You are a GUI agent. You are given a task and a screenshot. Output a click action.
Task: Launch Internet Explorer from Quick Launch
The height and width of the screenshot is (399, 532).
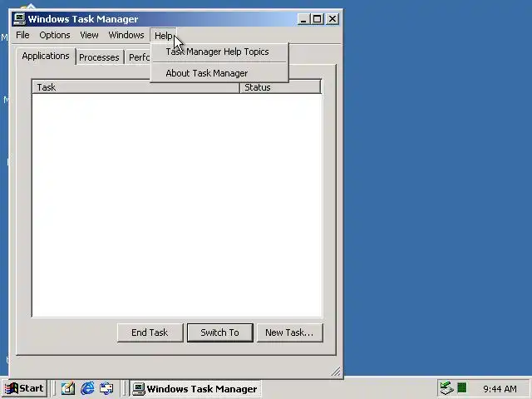tap(87, 388)
